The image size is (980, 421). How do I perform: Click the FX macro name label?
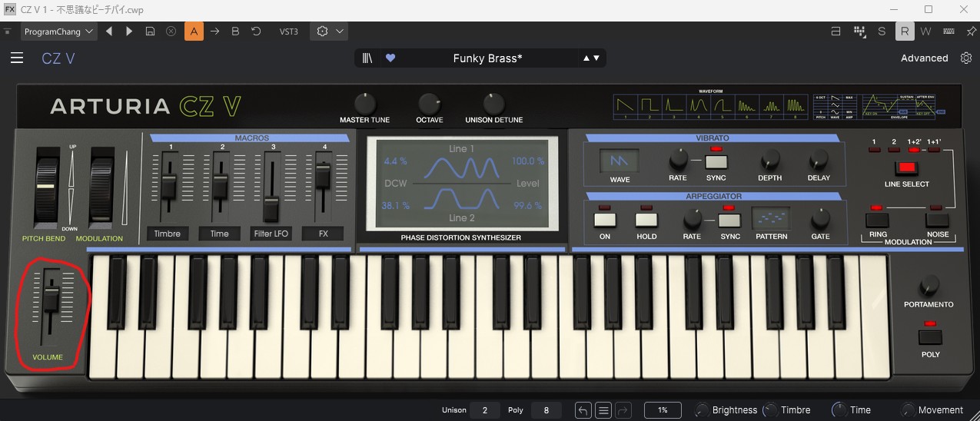point(324,234)
